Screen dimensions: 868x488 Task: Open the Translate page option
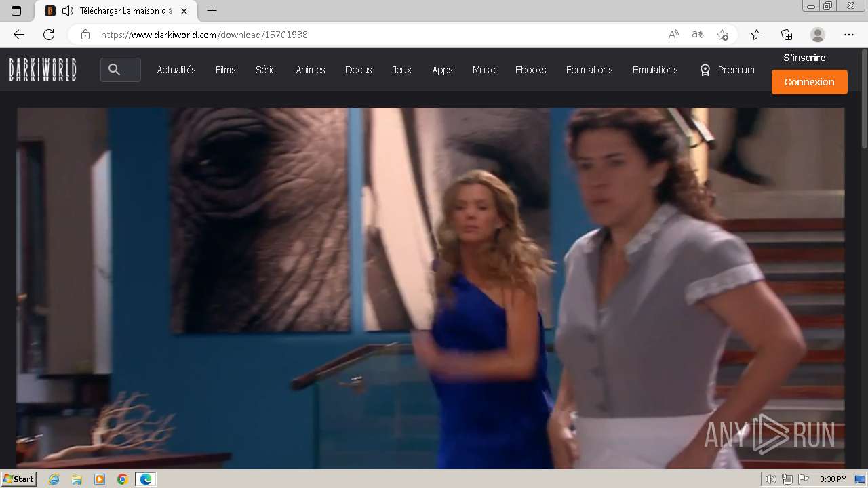coord(698,35)
